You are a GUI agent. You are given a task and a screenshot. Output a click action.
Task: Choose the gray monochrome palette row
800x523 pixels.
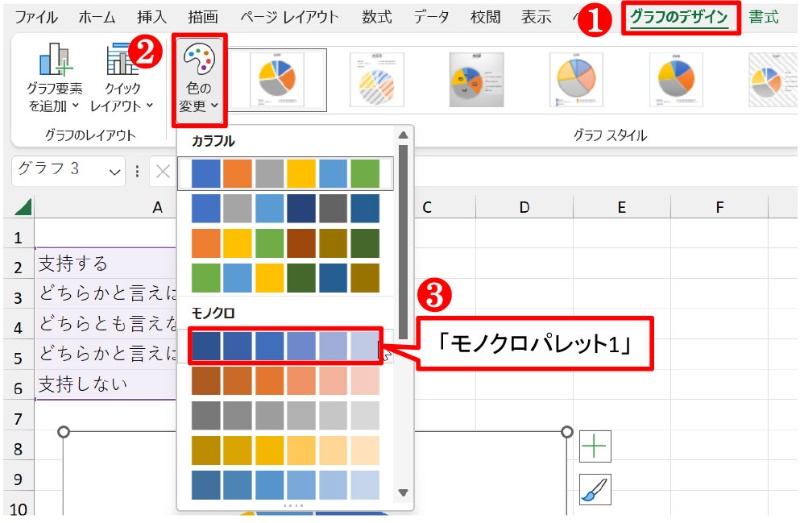pyautogui.click(x=285, y=415)
